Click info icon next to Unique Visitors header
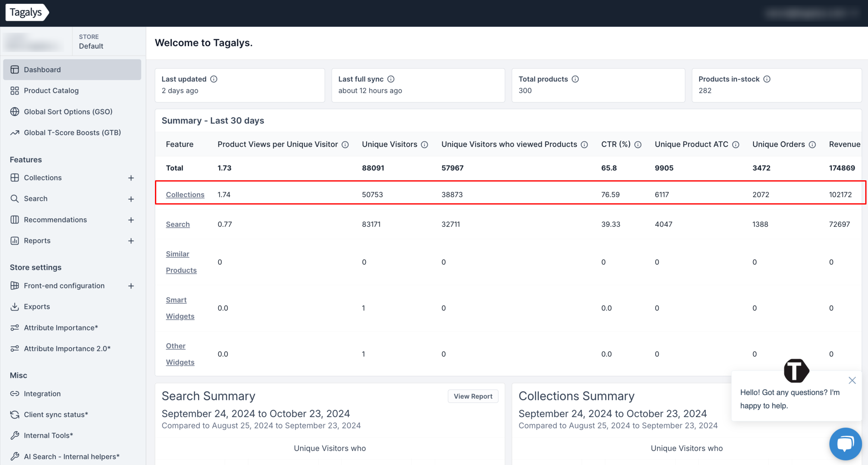 point(424,145)
